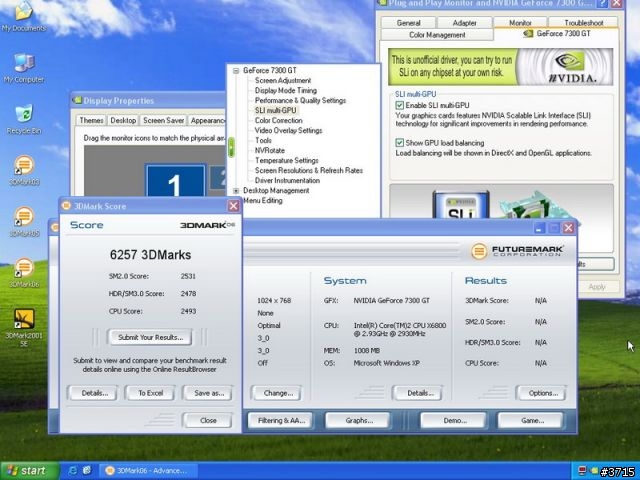Click green slide-out handle on NVIDIA menu

231,147
